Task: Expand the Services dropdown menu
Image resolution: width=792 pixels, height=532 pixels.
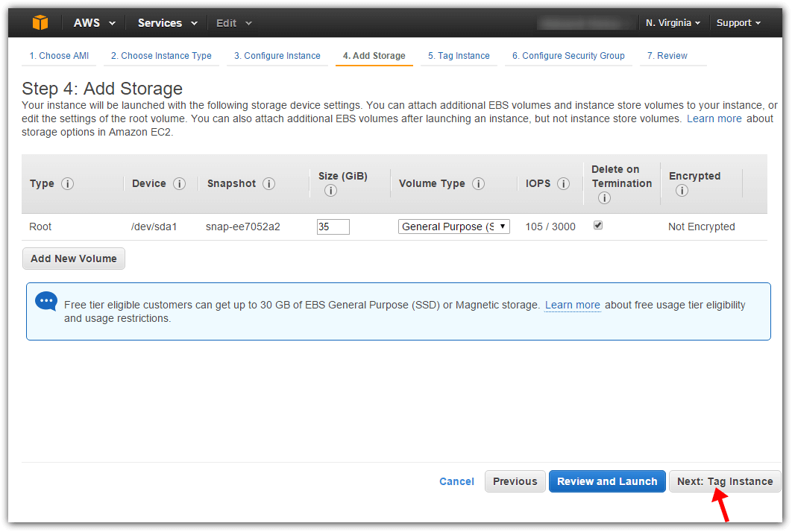Action: click(167, 22)
